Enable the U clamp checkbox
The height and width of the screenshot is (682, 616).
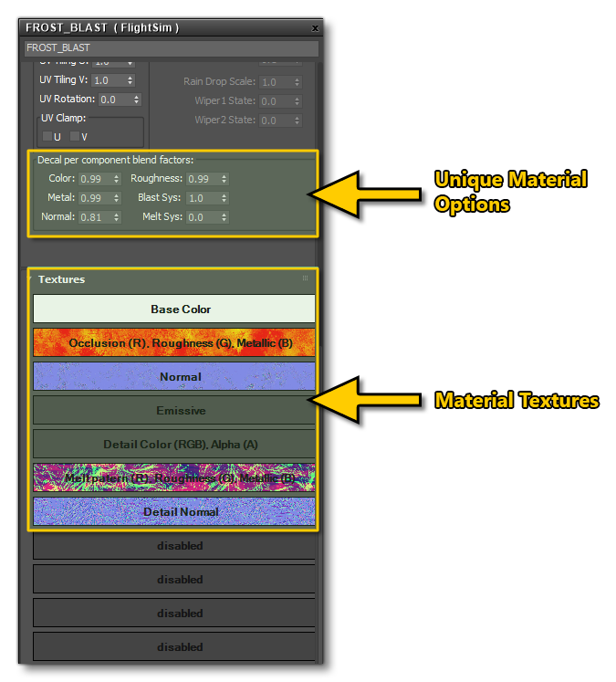(47, 136)
